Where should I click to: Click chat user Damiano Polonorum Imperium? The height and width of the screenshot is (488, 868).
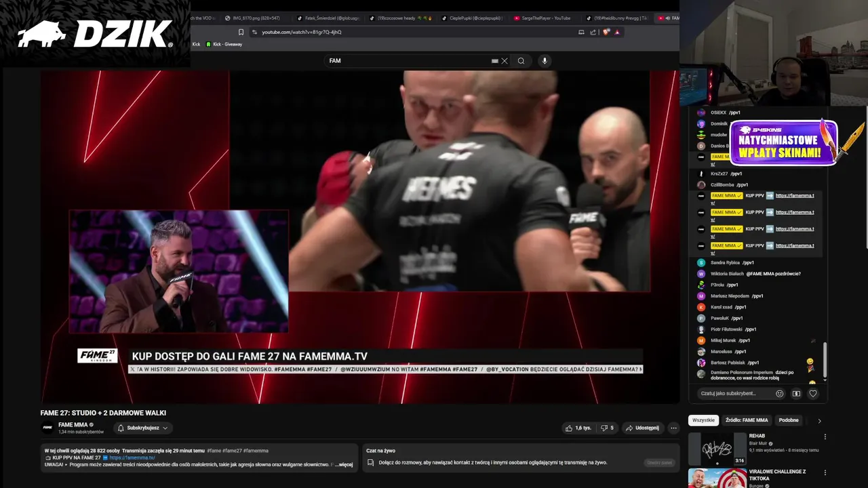click(742, 372)
